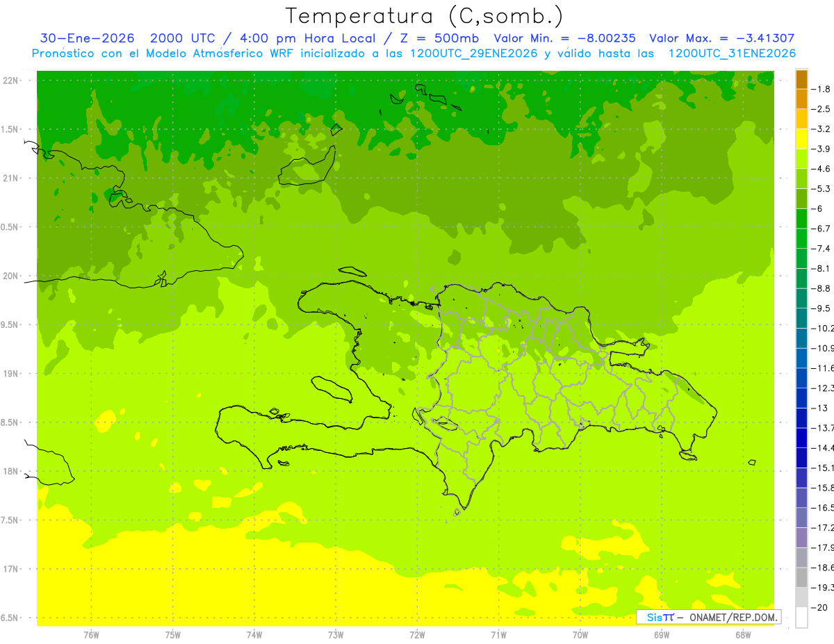The image size is (834, 644).
Task: Click 'Valor Min. = -8.00235' value
Action: click(x=565, y=39)
